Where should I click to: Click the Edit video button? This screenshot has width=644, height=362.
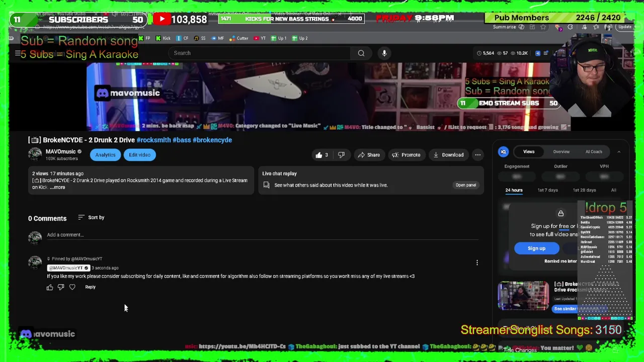[x=139, y=155]
